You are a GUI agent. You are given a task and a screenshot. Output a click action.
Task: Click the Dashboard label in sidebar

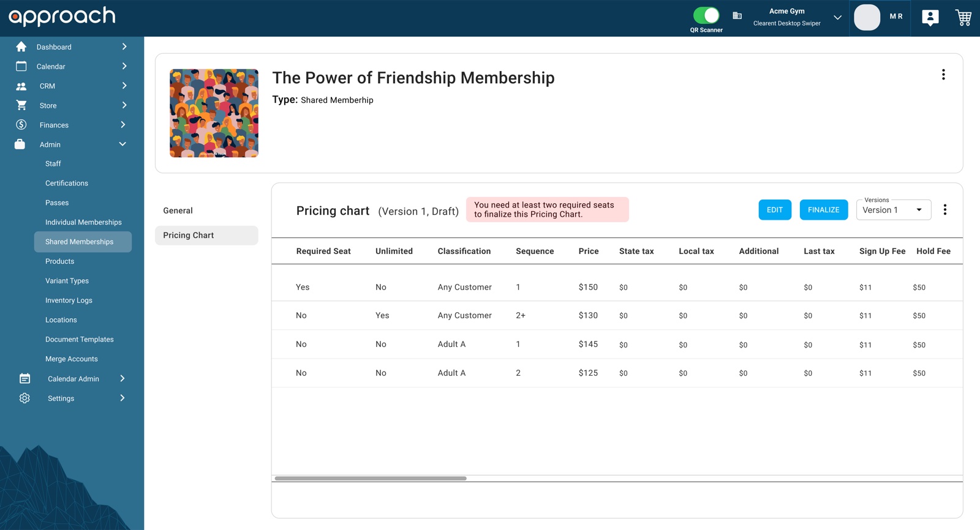(x=54, y=47)
